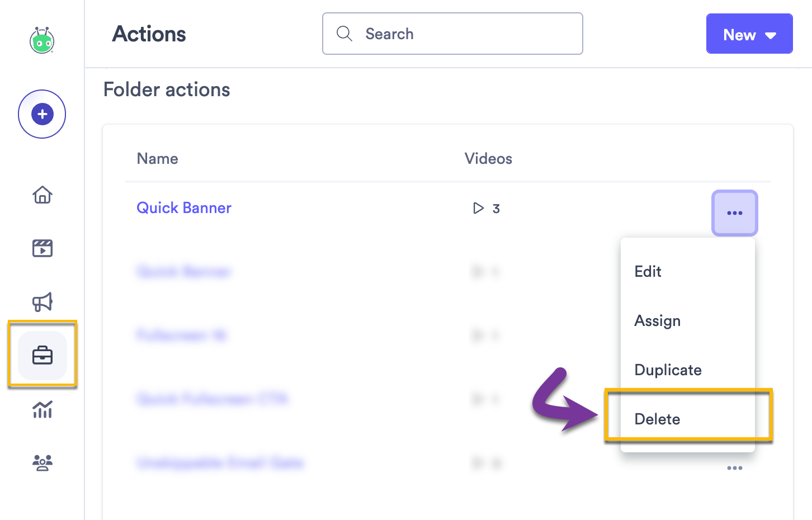Click the magnifying glass search icon

pyautogui.click(x=344, y=34)
